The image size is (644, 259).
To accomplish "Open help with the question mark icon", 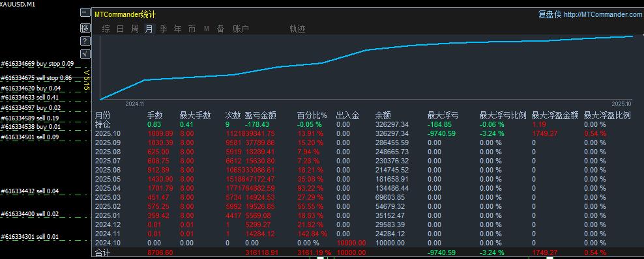I will click(x=85, y=41).
